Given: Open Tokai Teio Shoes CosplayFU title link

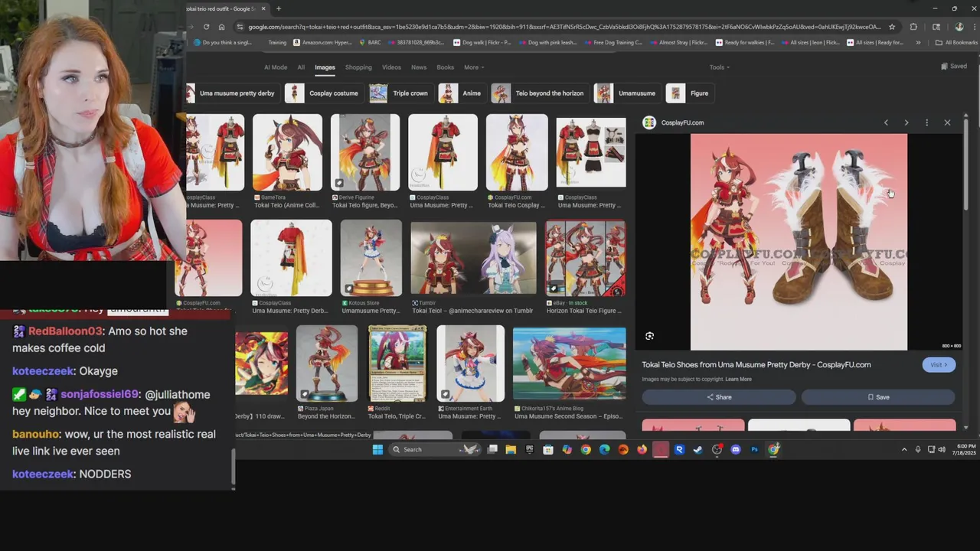Looking at the screenshot, I should pos(756,365).
